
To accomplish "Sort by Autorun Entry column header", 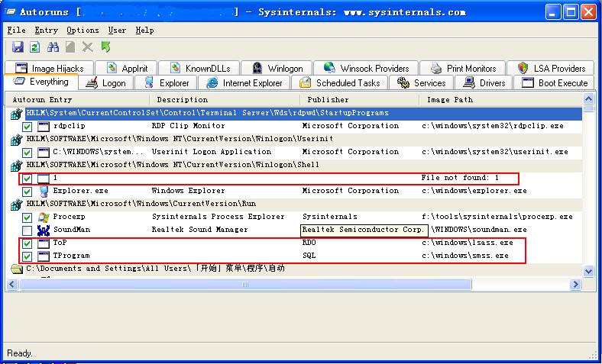I will click(78, 100).
